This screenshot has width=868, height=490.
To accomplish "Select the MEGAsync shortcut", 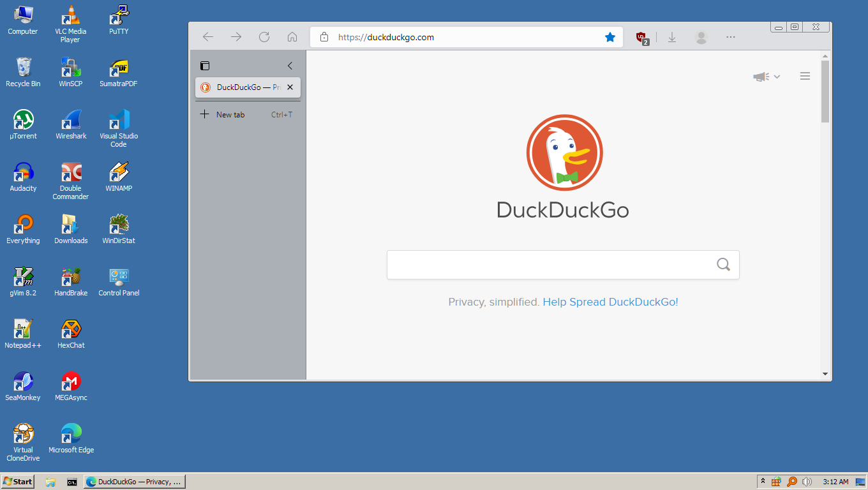I will click(x=70, y=387).
